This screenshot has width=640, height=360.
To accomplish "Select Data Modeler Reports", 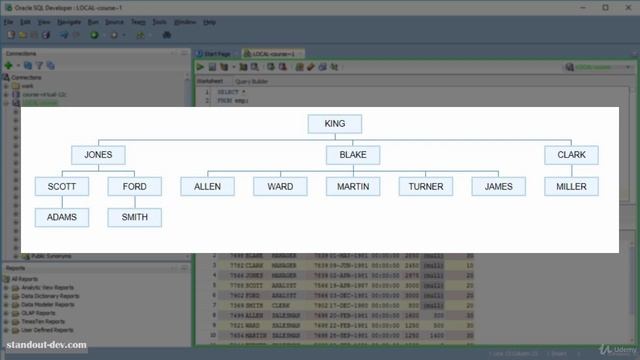I will pyautogui.click(x=48, y=304).
